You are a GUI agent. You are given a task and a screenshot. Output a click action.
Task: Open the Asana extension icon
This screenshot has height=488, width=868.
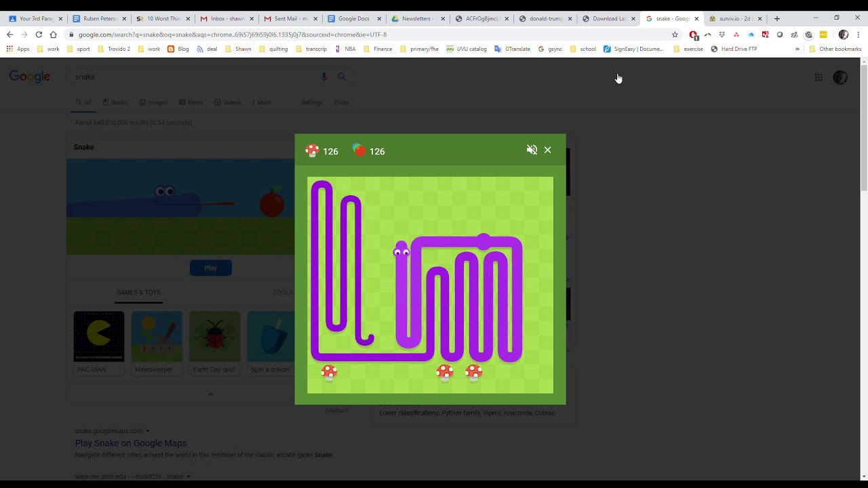click(736, 35)
